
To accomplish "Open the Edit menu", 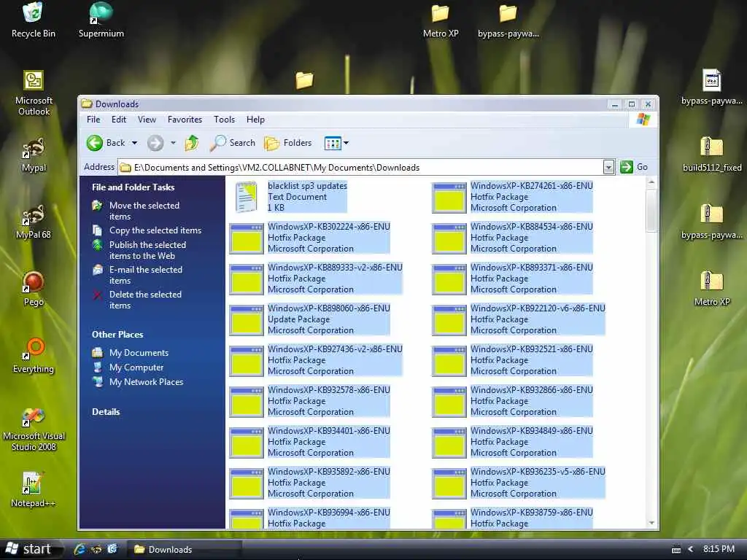I will 119,120.
